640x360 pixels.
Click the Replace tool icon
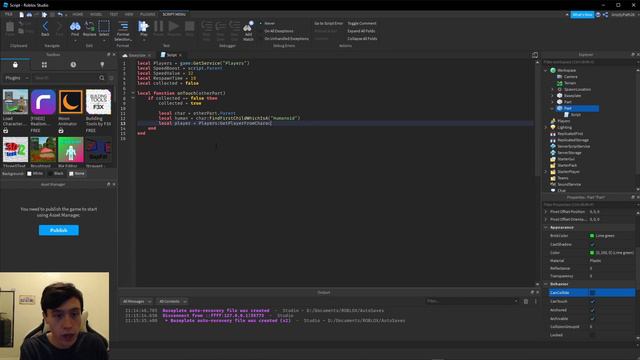coord(89,27)
